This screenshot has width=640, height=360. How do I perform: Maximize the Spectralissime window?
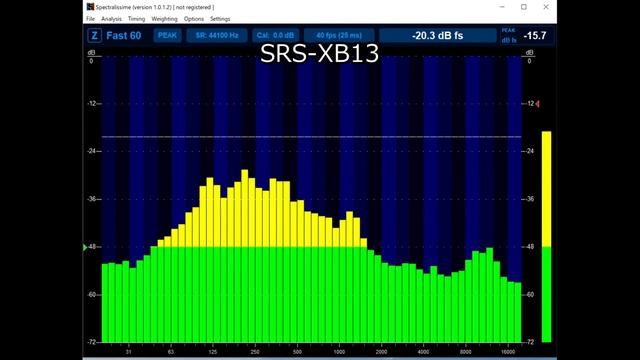pyautogui.click(x=524, y=7)
